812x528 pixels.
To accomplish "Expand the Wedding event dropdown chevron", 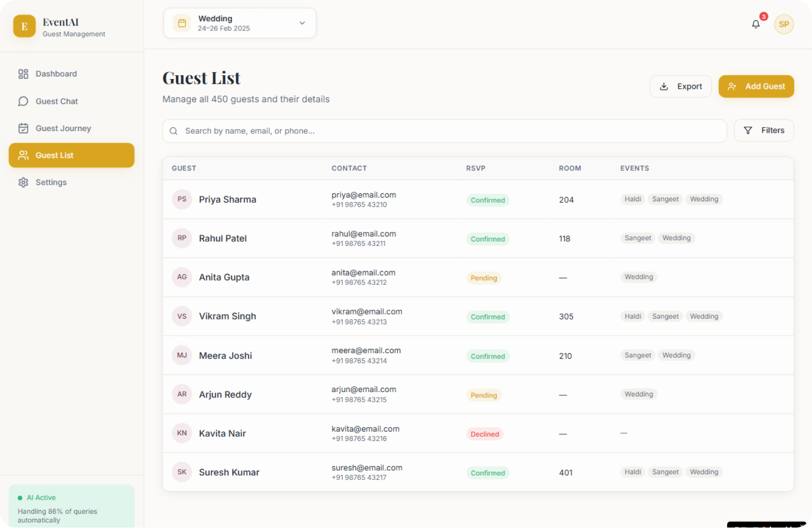I will click(302, 23).
